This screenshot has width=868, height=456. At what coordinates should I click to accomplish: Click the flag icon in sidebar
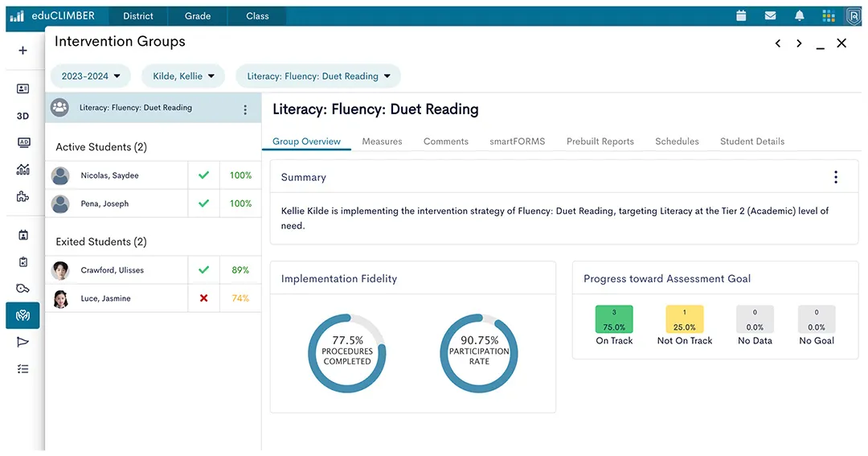(23, 342)
